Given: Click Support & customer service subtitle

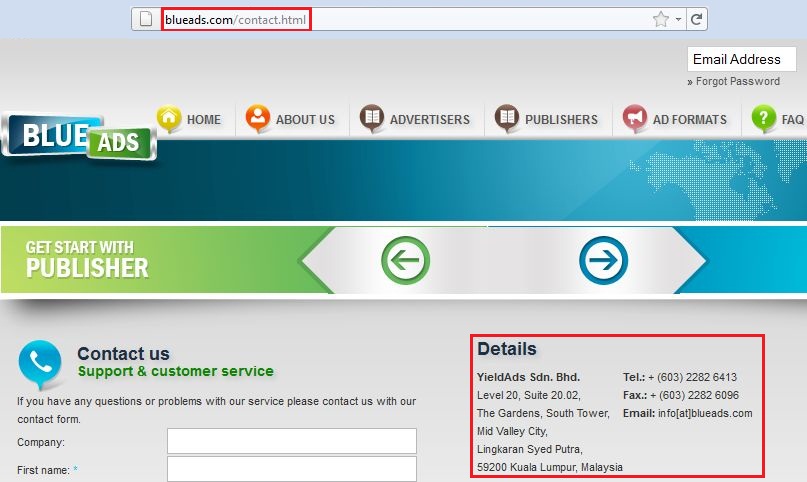Looking at the screenshot, I should [176, 371].
